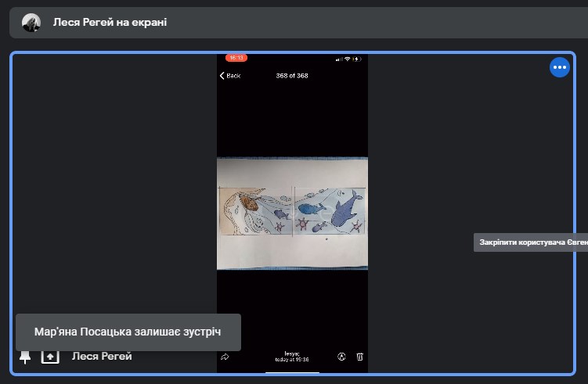Click the "today at 15:36" photo caption
Screen dimensions: 588x384
click(x=292, y=359)
